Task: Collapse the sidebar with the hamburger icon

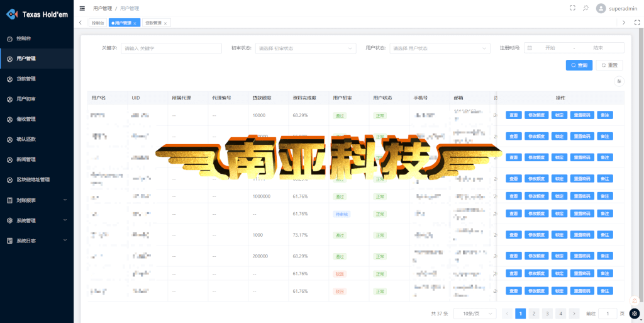Action: pos(82,8)
